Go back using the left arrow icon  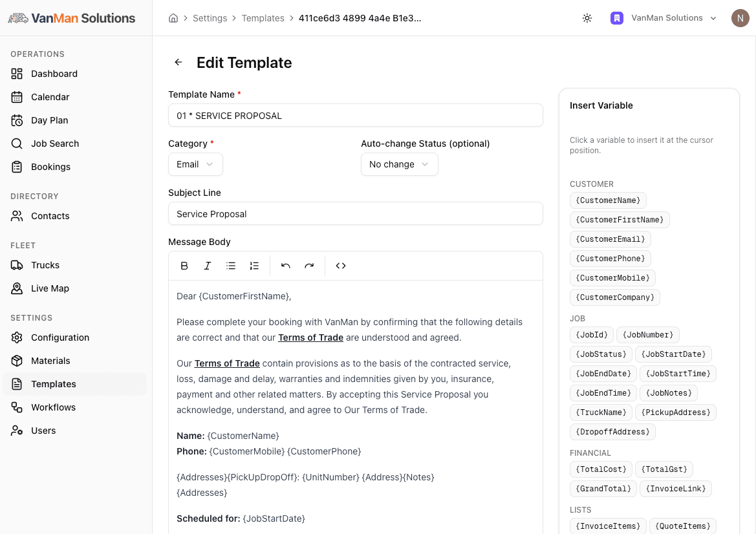(x=178, y=63)
